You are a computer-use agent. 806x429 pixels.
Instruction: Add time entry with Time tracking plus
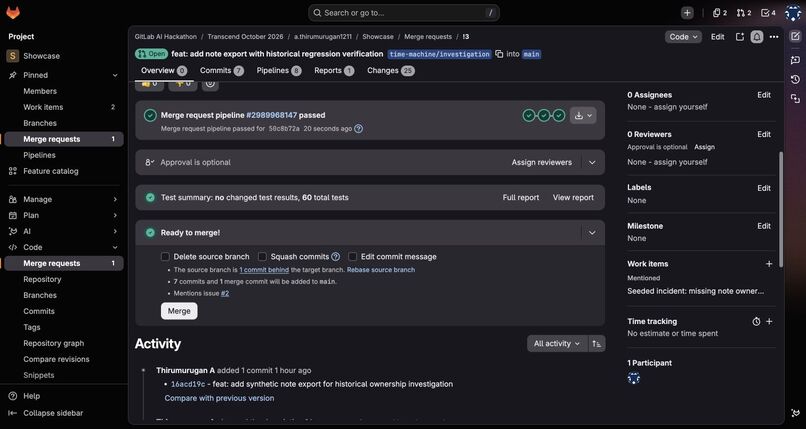(x=769, y=321)
